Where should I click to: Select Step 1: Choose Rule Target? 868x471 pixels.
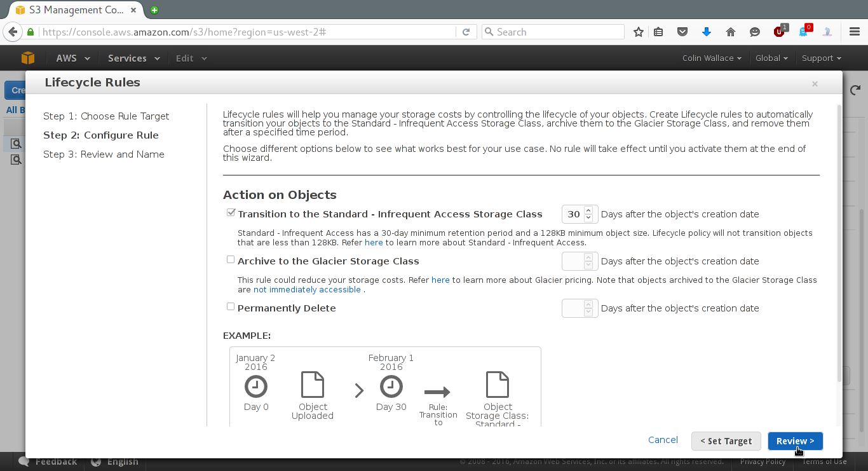pos(106,116)
